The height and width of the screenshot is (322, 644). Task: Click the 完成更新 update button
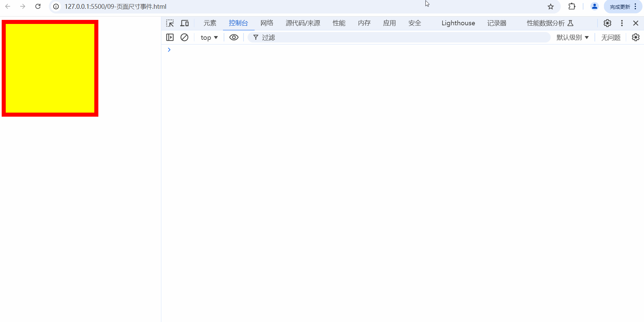coord(620,6)
